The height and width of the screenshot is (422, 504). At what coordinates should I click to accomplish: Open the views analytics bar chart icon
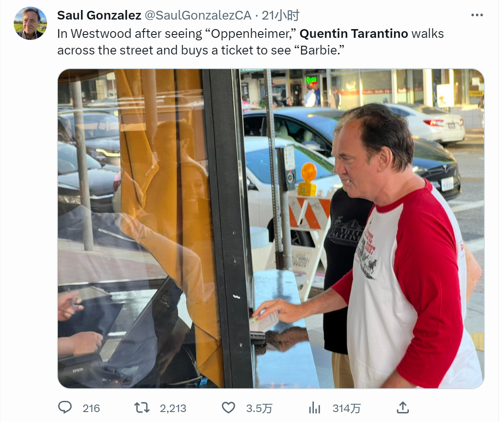(x=315, y=407)
